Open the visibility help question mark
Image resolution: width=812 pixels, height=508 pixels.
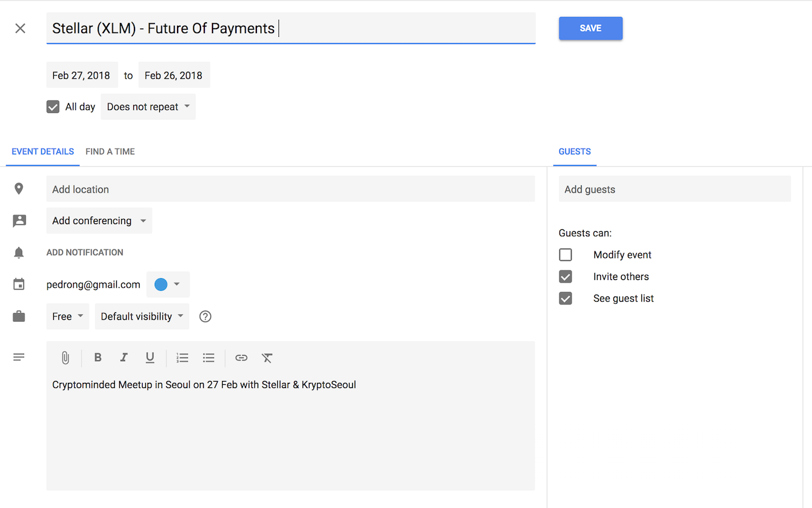tap(205, 316)
